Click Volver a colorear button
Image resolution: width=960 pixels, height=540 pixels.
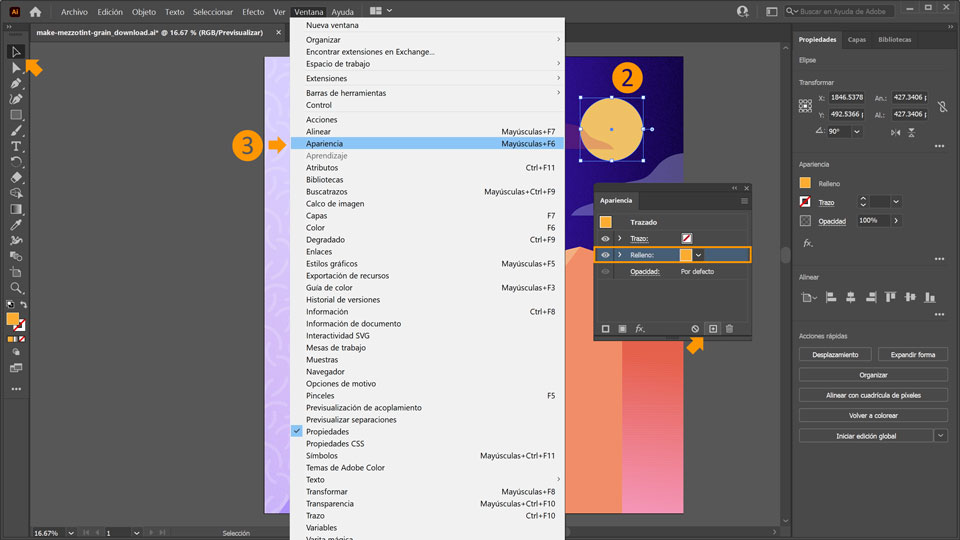point(873,415)
